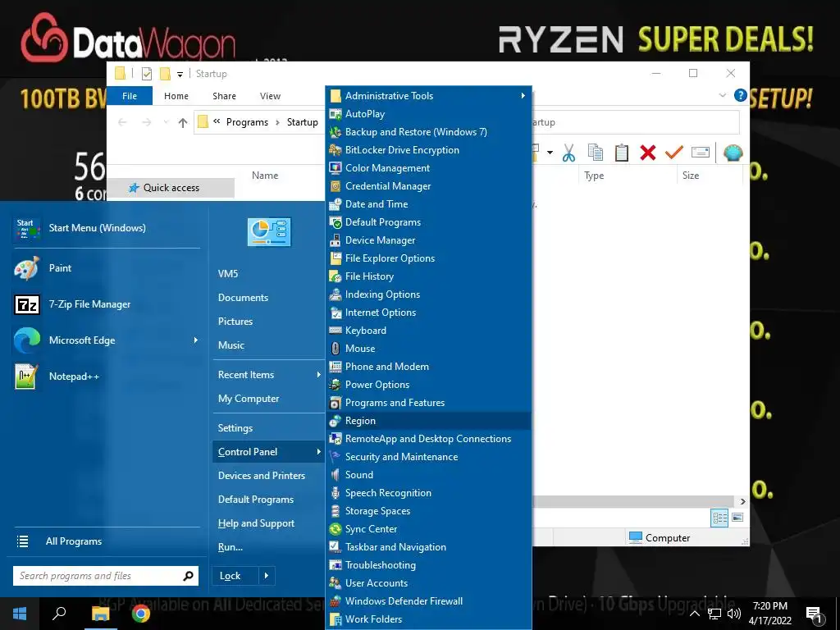Image resolution: width=840 pixels, height=630 pixels.
Task: Expand Recent Items submenu
Action: 318,375
